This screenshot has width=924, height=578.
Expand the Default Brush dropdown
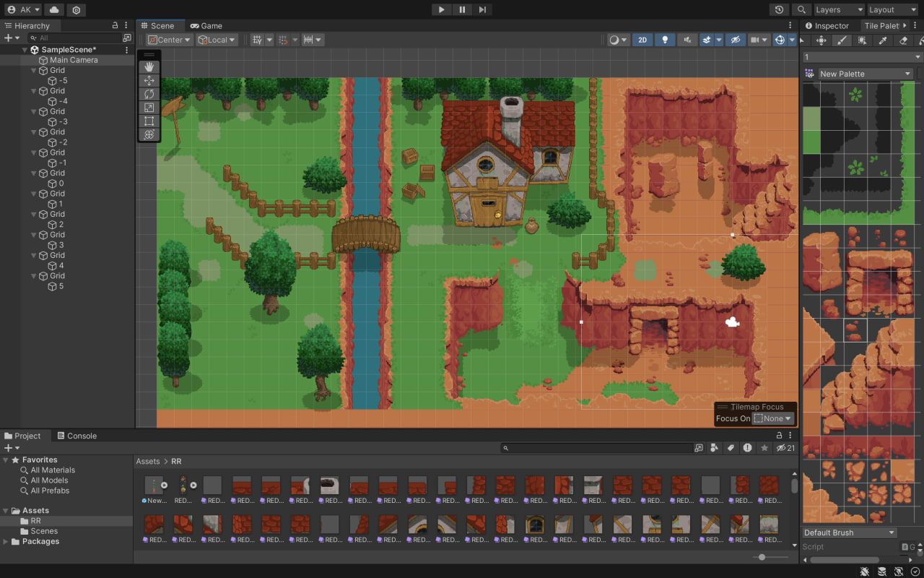[850, 532]
